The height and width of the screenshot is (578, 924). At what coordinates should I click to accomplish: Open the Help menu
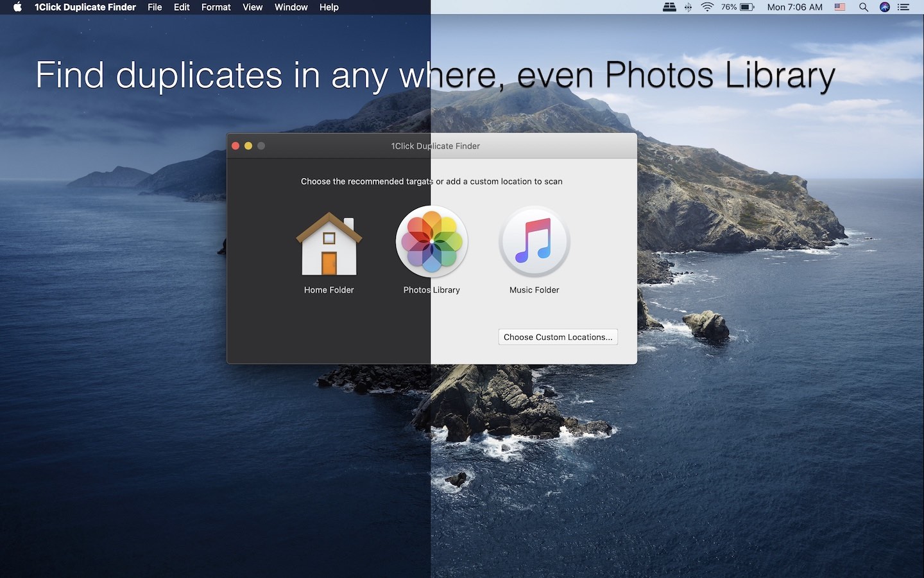[329, 7]
